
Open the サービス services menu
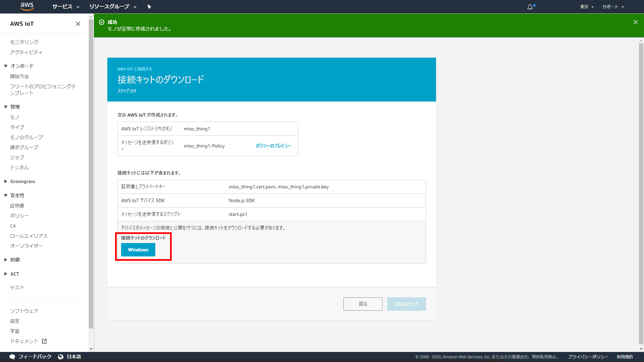point(66,7)
